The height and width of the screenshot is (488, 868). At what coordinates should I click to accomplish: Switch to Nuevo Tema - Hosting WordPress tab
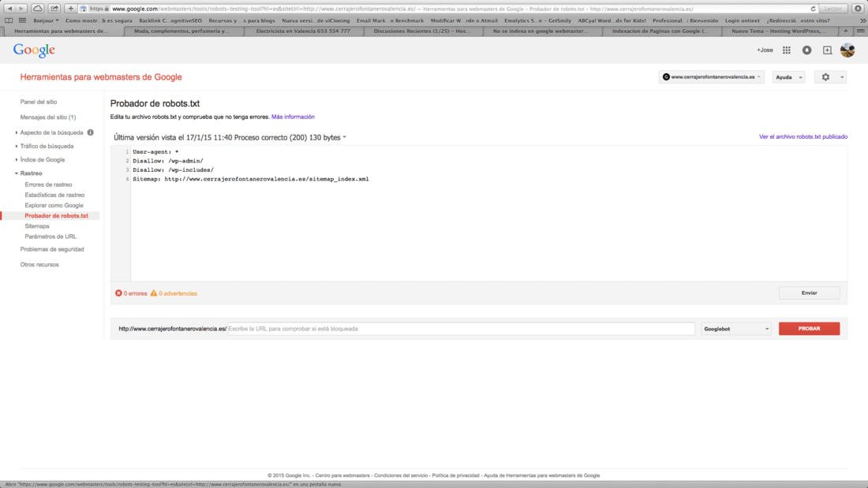(780, 31)
